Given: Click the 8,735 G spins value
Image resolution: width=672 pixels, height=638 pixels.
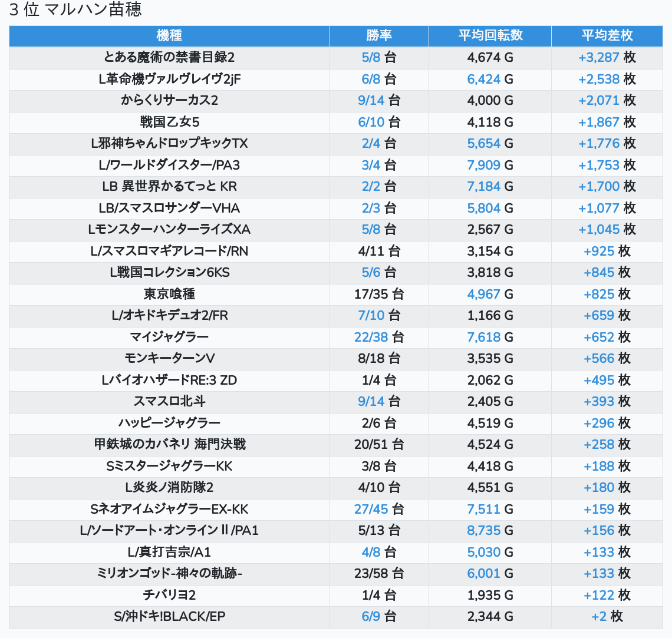Looking at the screenshot, I should pyautogui.click(x=490, y=531).
